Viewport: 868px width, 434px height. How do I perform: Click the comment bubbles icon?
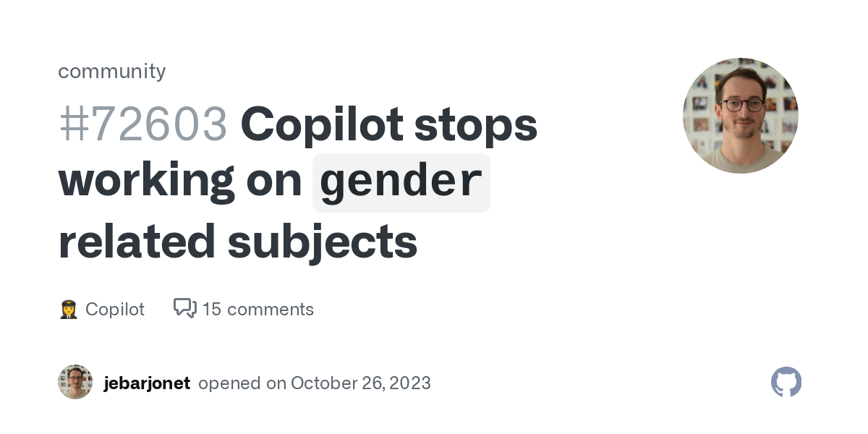click(184, 309)
